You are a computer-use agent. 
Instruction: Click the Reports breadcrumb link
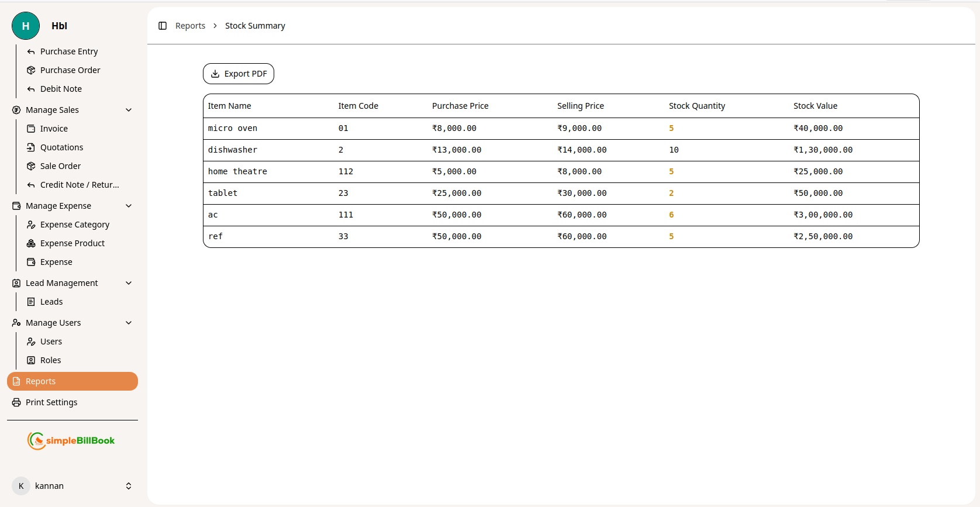(190, 26)
